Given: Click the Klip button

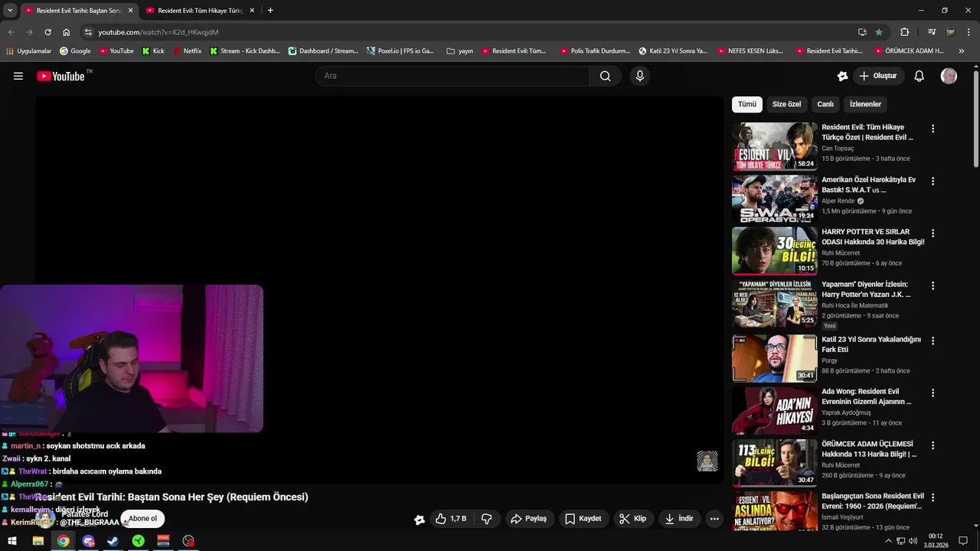Looking at the screenshot, I should (x=632, y=519).
